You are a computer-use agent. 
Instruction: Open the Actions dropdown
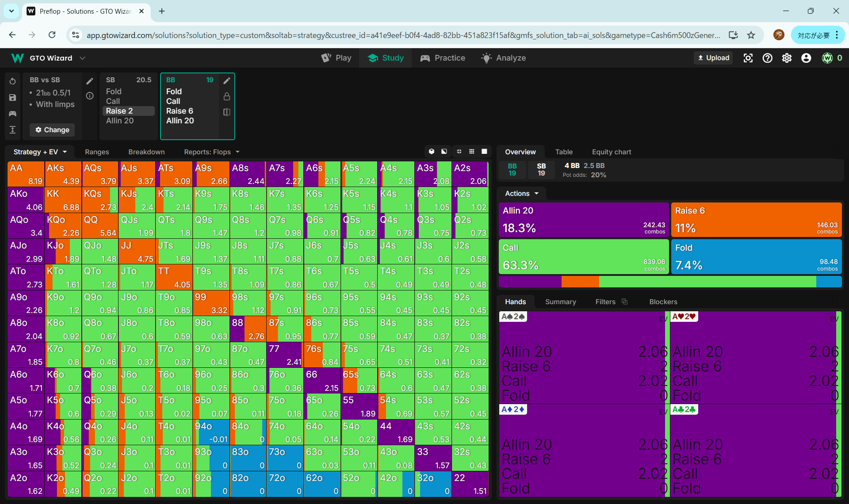click(522, 193)
